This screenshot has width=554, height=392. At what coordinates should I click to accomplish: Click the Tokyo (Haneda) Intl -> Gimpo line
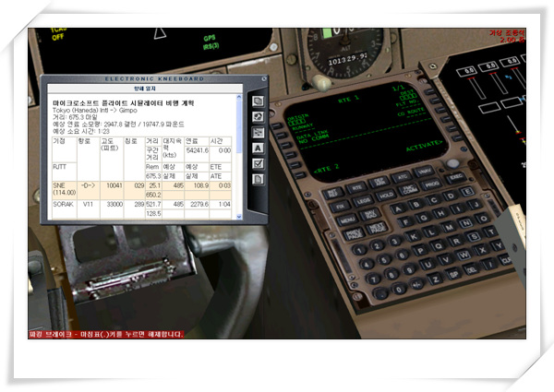coord(95,111)
